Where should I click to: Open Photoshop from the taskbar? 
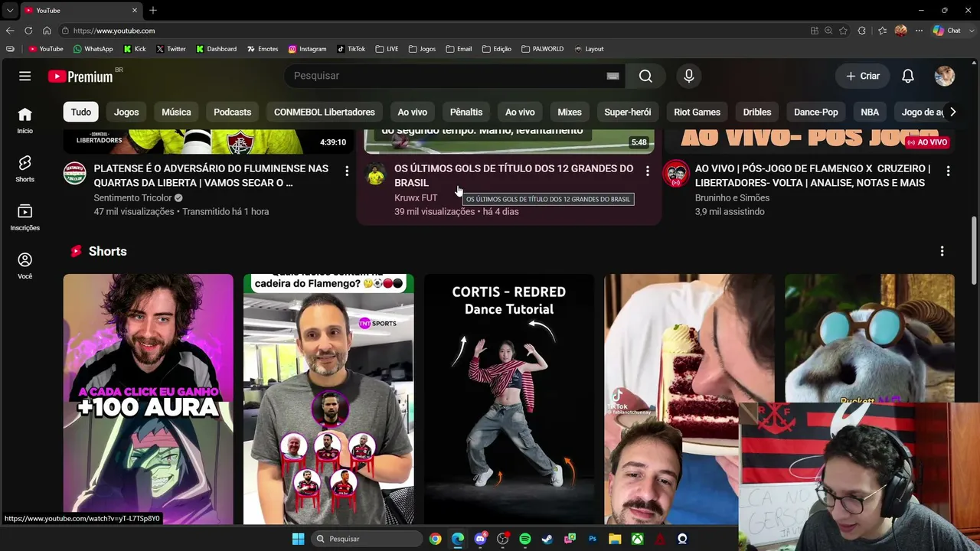593,539
